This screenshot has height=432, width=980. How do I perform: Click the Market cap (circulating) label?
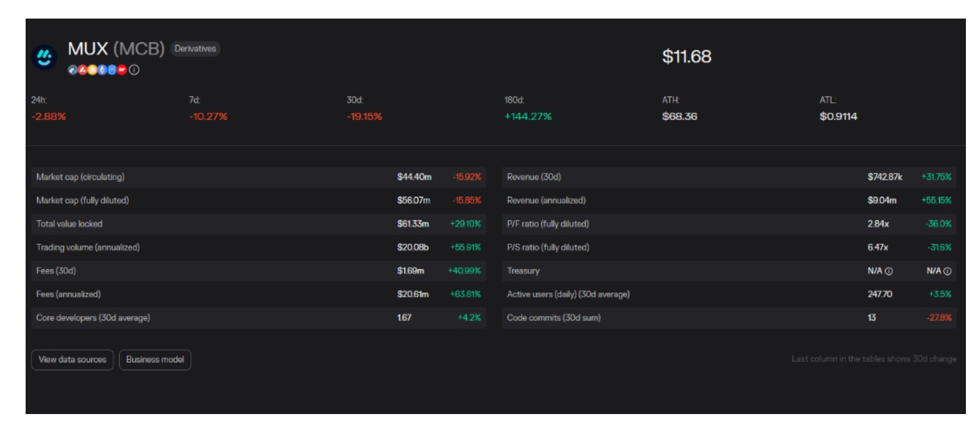pyautogui.click(x=80, y=177)
